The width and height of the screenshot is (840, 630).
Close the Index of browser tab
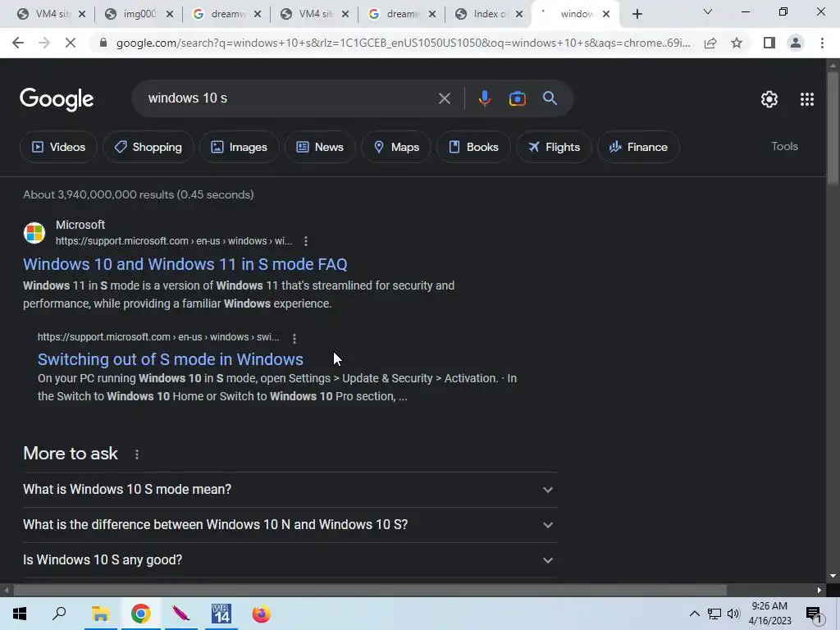point(518,15)
